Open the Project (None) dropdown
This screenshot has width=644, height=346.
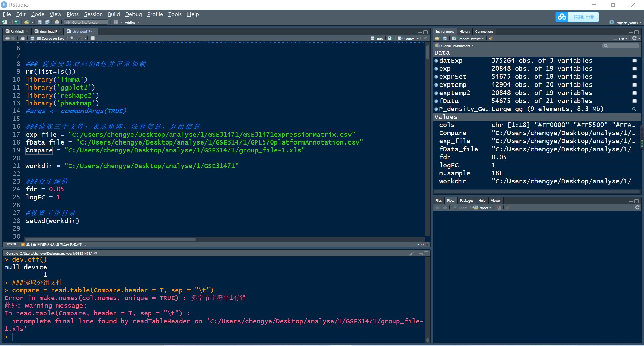[626, 23]
